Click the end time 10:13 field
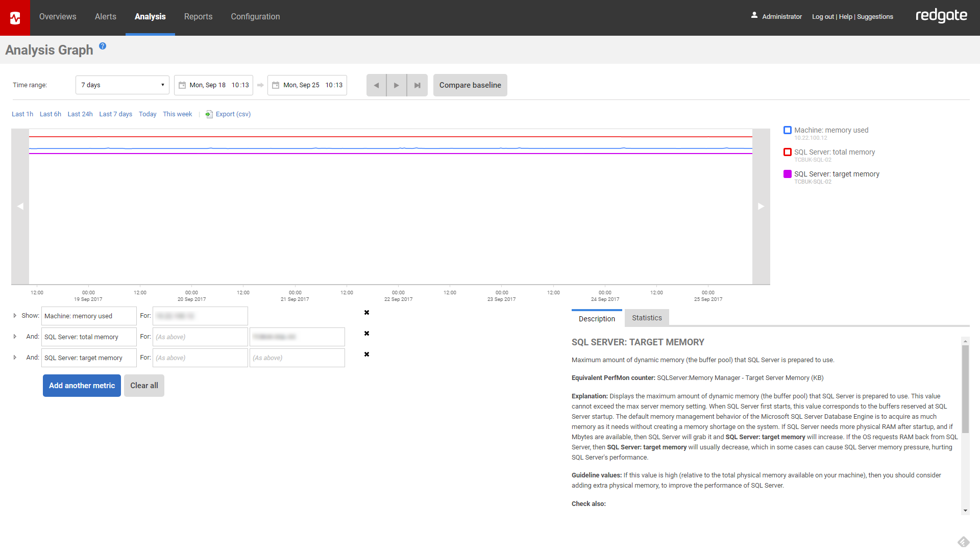 click(334, 85)
